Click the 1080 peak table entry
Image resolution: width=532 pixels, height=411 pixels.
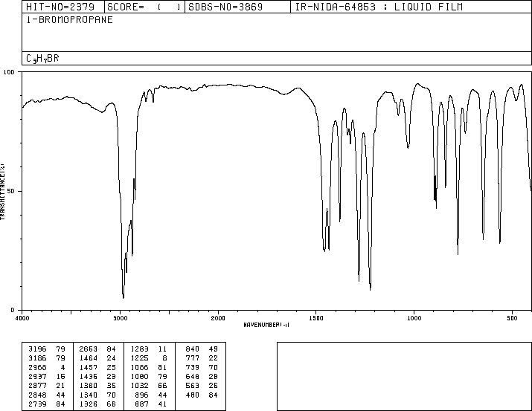click(149, 376)
